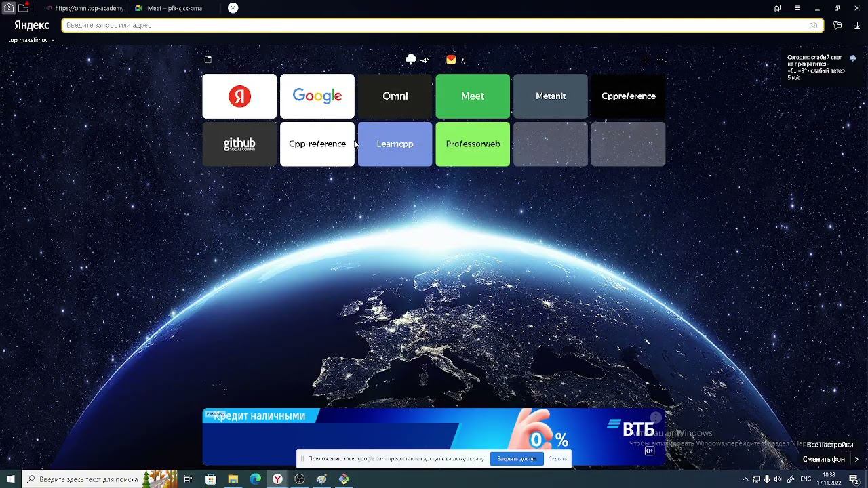The height and width of the screenshot is (488, 868).
Task: Open the Professorweb speed-dial tile
Action: pyautogui.click(x=473, y=144)
